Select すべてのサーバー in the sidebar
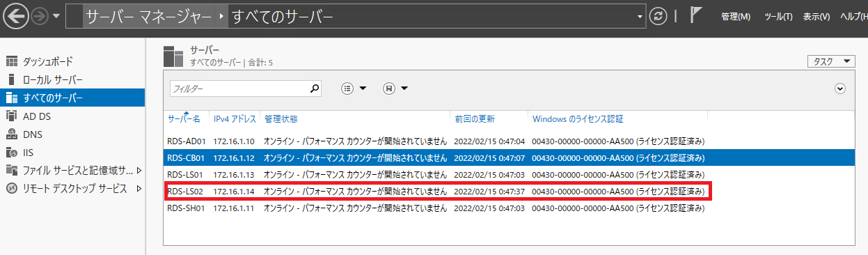The width and height of the screenshot is (868, 255). click(72, 98)
